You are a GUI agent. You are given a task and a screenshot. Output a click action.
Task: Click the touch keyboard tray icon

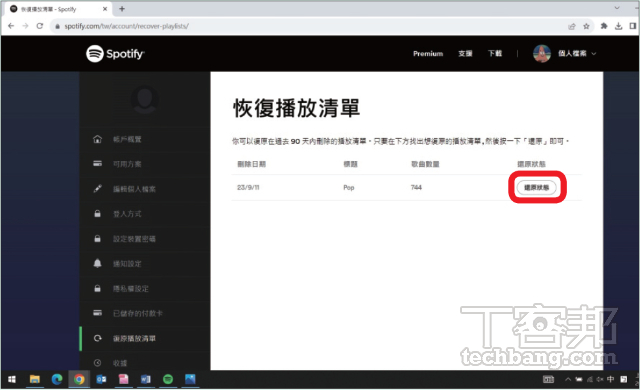[548, 380]
